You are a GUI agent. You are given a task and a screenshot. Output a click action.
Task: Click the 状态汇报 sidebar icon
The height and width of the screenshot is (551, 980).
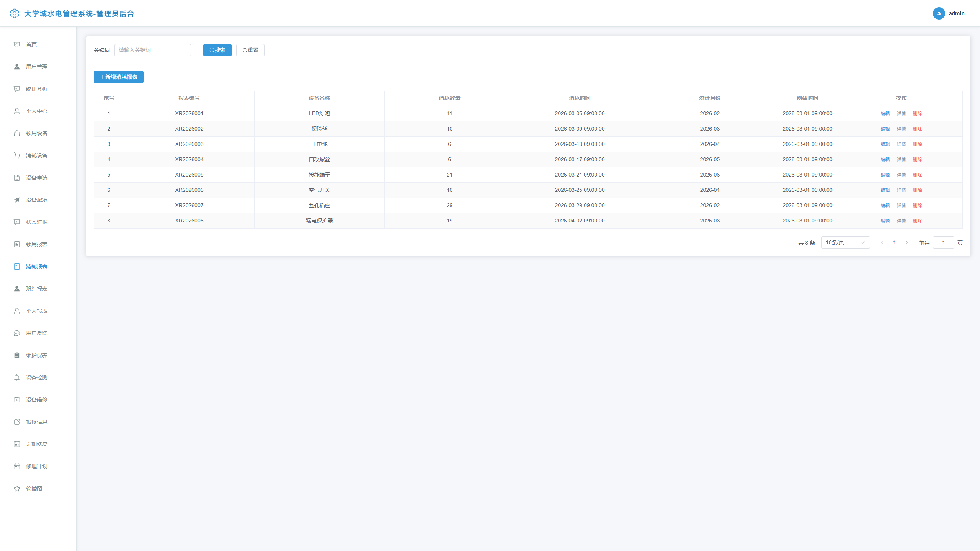pyautogui.click(x=17, y=222)
